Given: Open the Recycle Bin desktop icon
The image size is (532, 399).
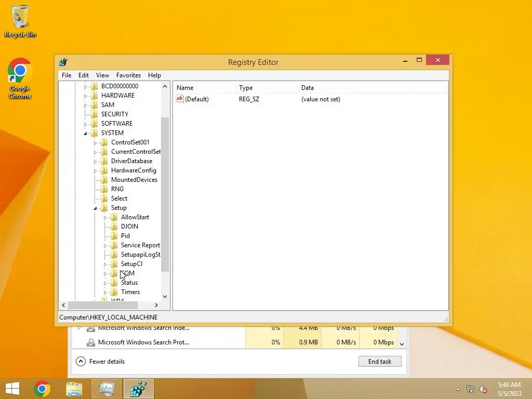Looking at the screenshot, I should click(20, 21).
